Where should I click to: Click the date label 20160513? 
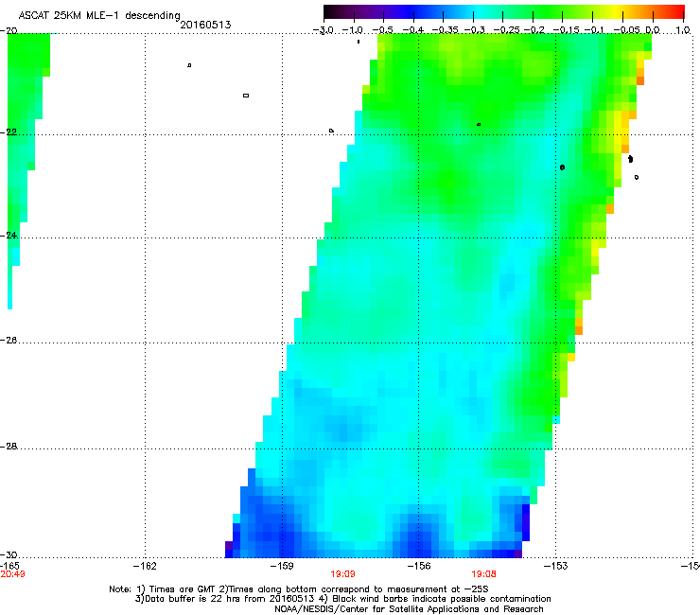click(205, 25)
